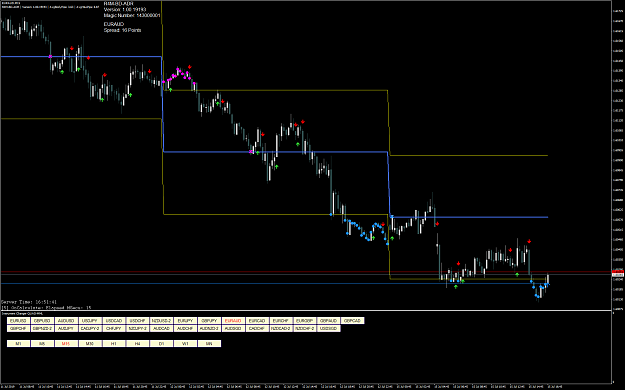Switch to the NZDCHF-2 symbol button

tap(305, 329)
